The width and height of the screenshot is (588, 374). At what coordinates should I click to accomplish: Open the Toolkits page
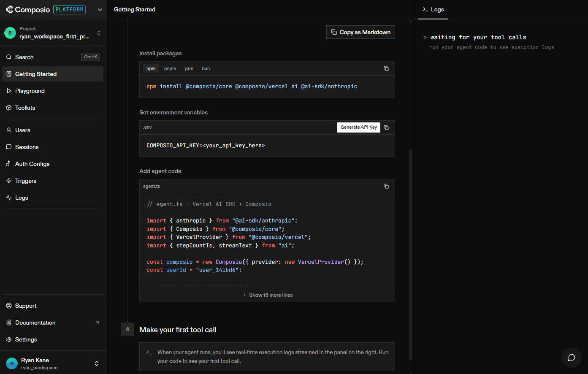pos(53,108)
